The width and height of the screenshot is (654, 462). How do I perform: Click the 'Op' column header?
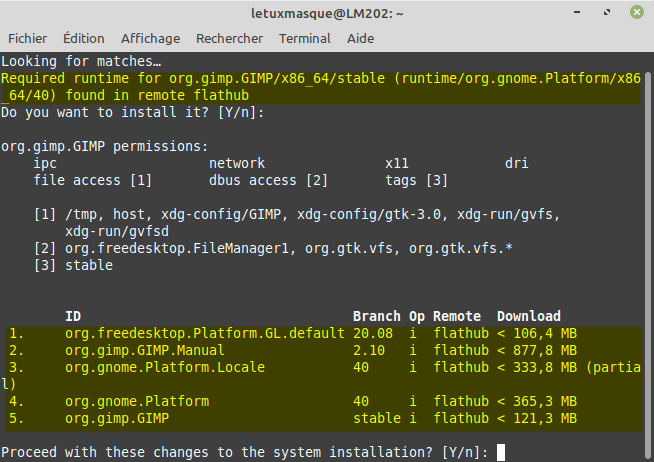417,316
